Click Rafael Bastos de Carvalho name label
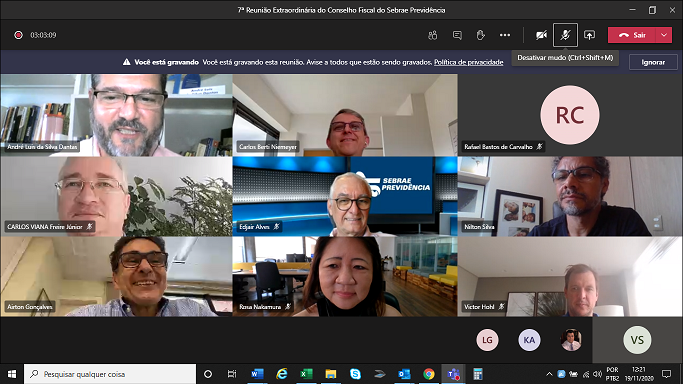Viewport: 683px width, 384px height. (498, 147)
